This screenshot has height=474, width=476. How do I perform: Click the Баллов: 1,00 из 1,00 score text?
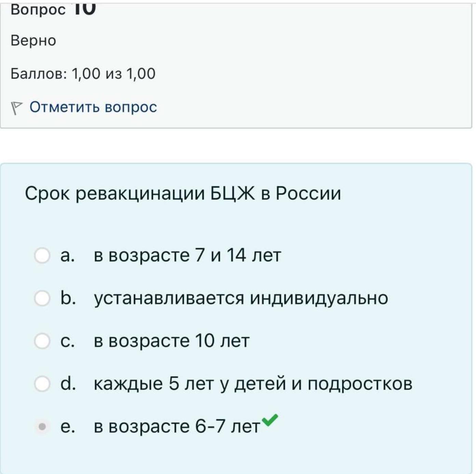click(83, 74)
